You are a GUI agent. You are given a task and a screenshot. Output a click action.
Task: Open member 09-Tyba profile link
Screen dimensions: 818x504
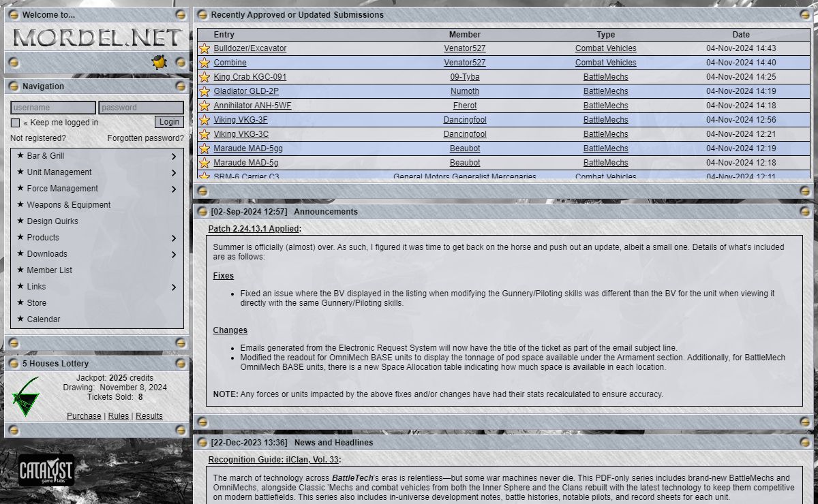click(x=465, y=77)
